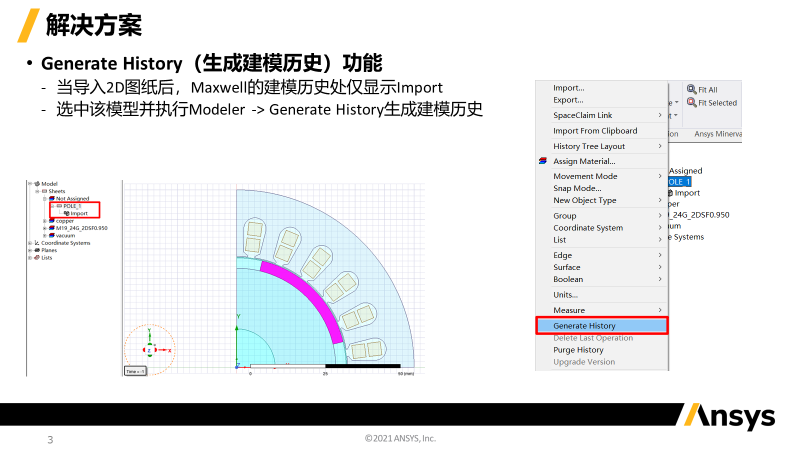Screen dimensions: 800x450
Task: Expand the M19_24G_2DSF0.950 tree node
Action: pyautogui.click(x=45, y=228)
